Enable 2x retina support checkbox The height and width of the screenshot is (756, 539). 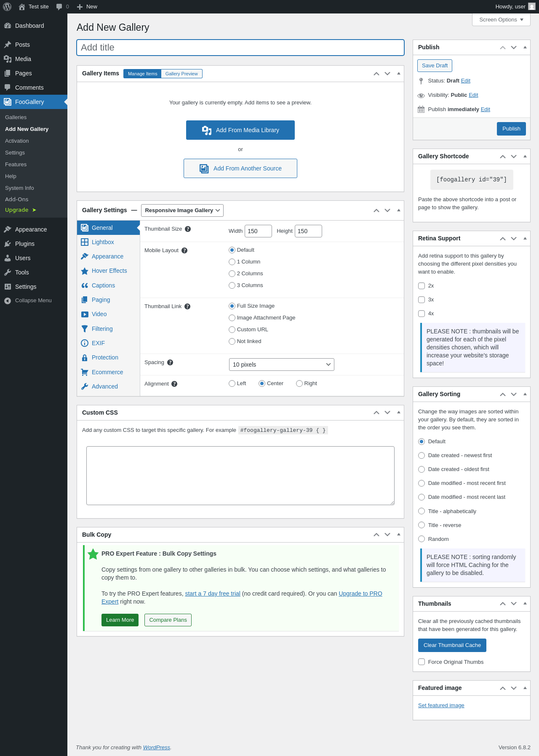click(422, 286)
